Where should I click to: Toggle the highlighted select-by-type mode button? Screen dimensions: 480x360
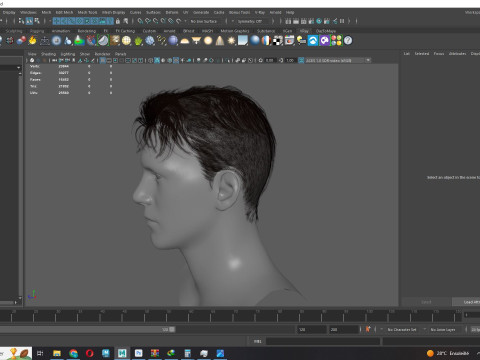click(x=29, y=21)
